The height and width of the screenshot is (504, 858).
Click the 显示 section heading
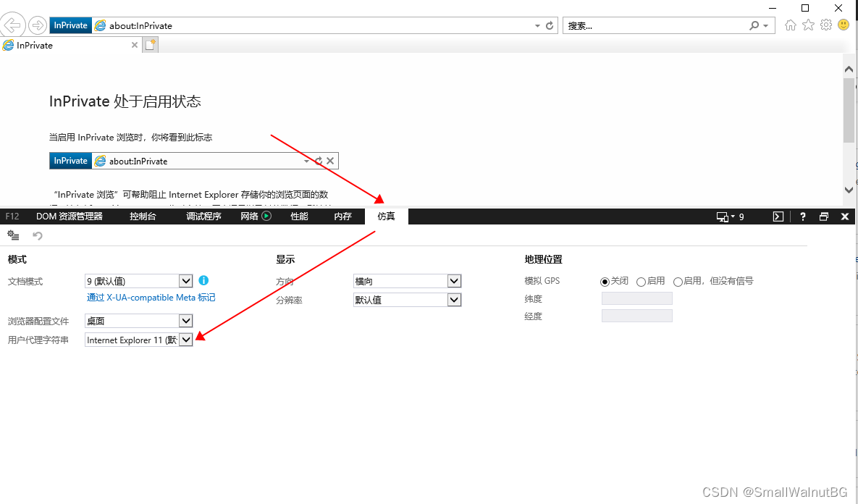[285, 259]
